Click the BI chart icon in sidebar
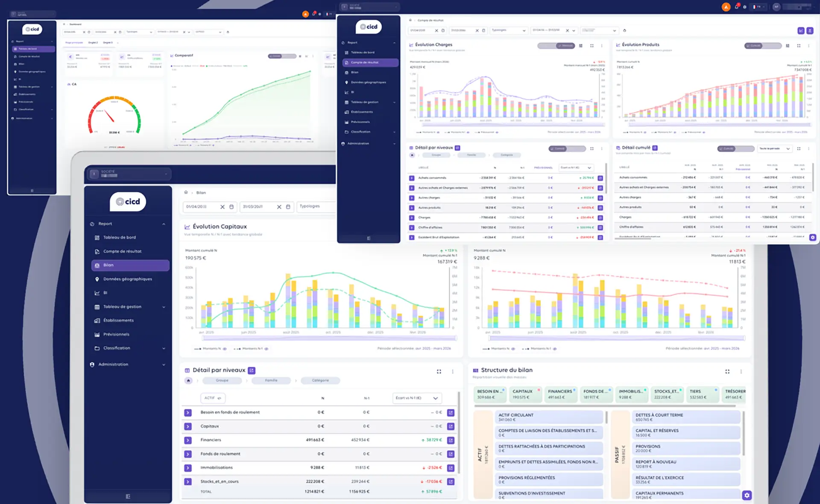Screen dimensions: 820x504 click(x=97, y=293)
